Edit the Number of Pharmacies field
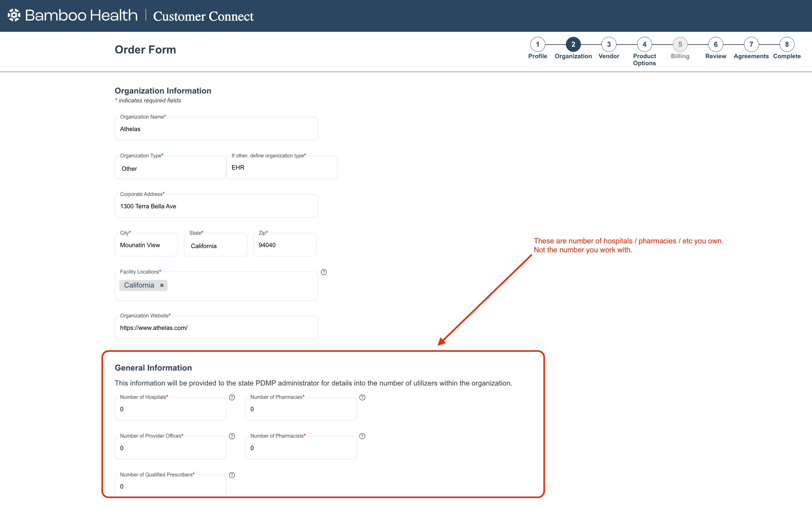Screen dimensions: 812x507 point(300,409)
